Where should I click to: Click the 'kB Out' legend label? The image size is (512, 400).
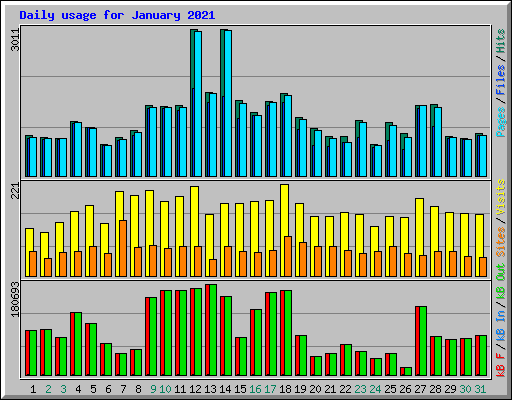point(501,281)
